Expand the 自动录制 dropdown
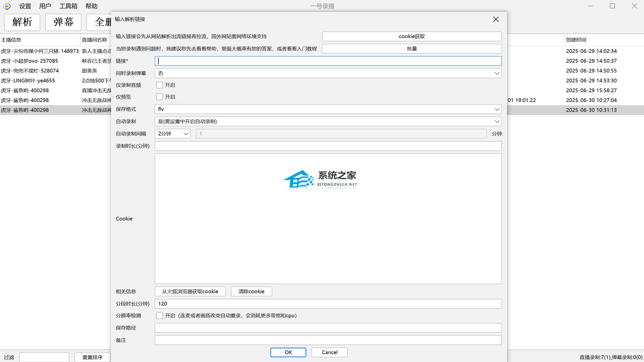This screenshot has height=362, width=644. pos(328,121)
